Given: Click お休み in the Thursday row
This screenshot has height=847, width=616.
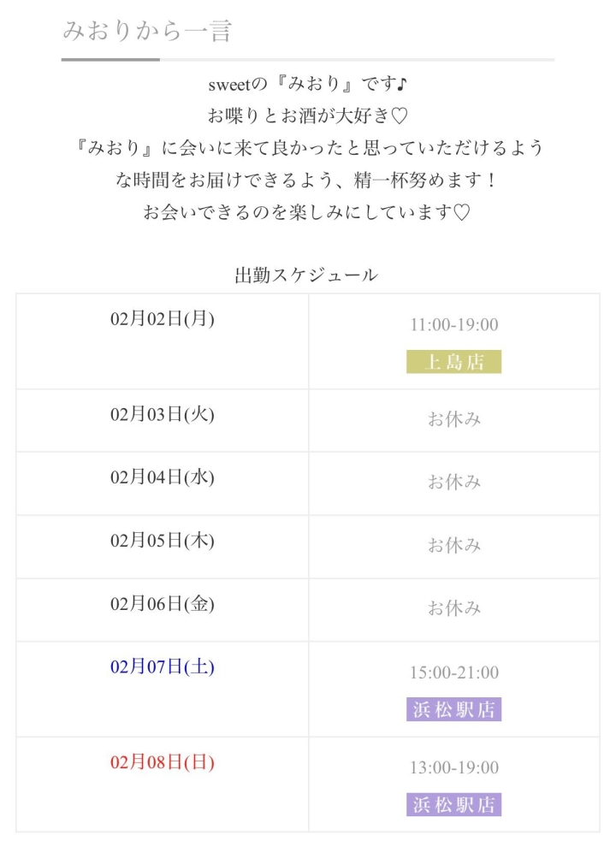Looking at the screenshot, I should 454,545.
